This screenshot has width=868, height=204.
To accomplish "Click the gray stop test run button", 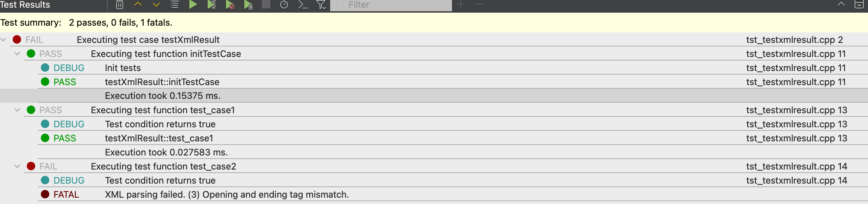I will pyautogui.click(x=266, y=5).
